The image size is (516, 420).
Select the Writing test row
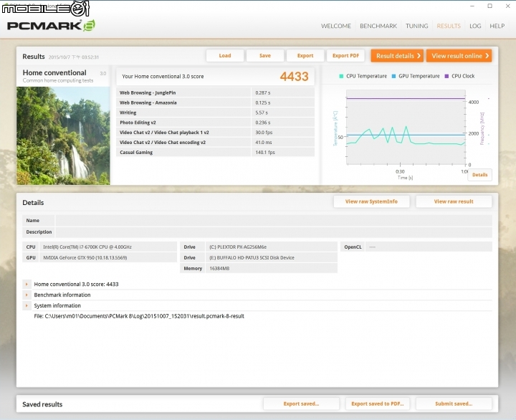click(x=215, y=113)
